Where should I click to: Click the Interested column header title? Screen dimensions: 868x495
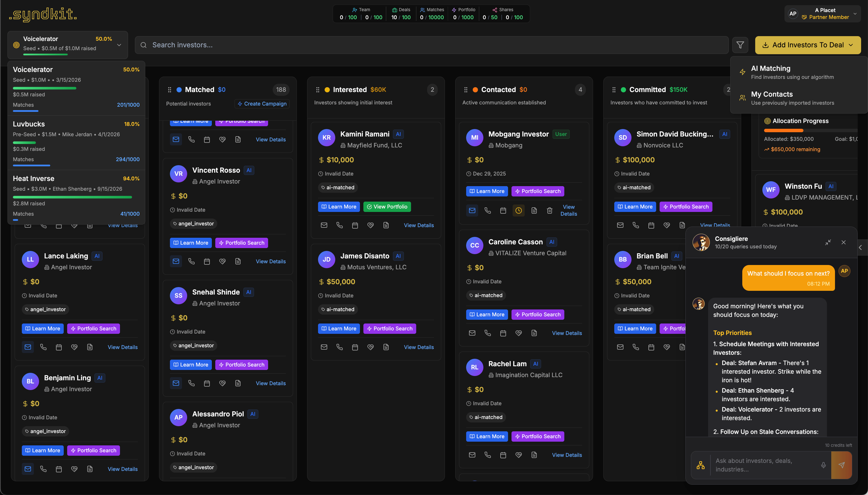tap(349, 89)
